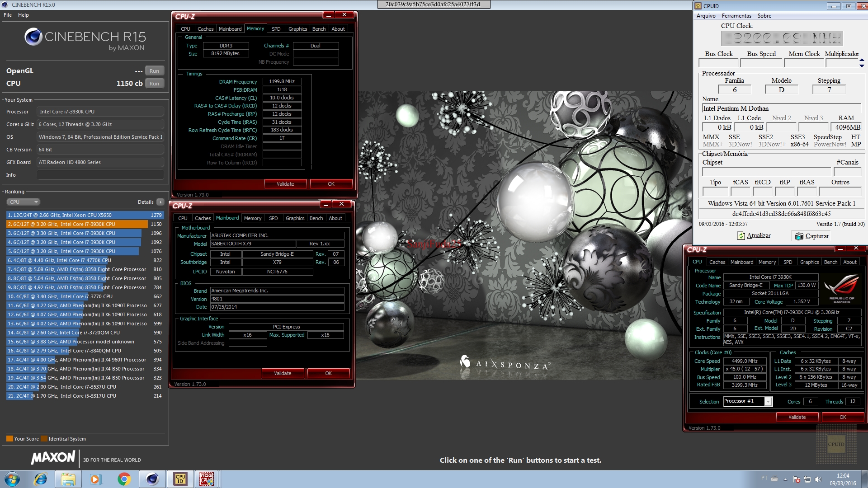Click Validate in Memory CPU-Z window
This screenshot has height=488, width=868.
285,184
